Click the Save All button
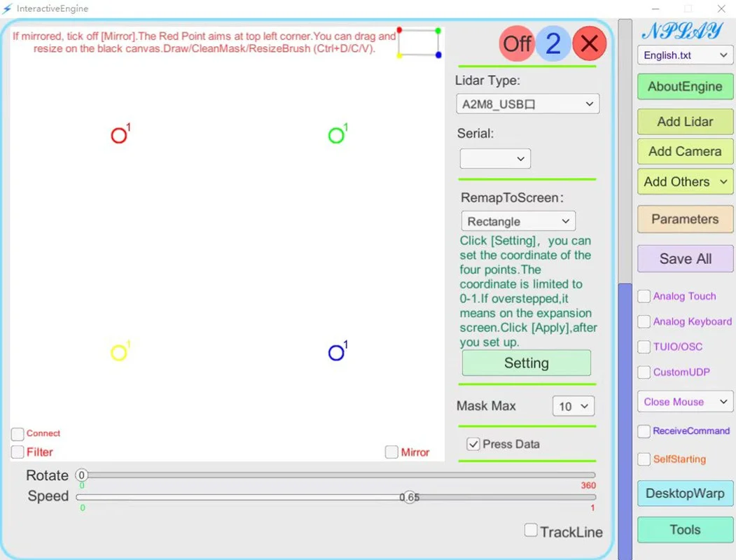The image size is (736, 560). (x=685, y=259)
